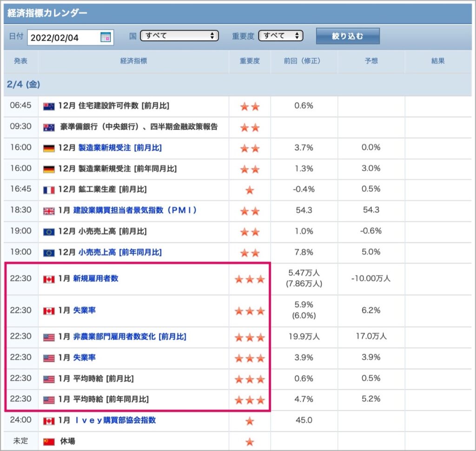Click the New Zealand flag at 06:45
Image resolution: width=476 pixels, height=451 pixels.
[x=49, y=106]
